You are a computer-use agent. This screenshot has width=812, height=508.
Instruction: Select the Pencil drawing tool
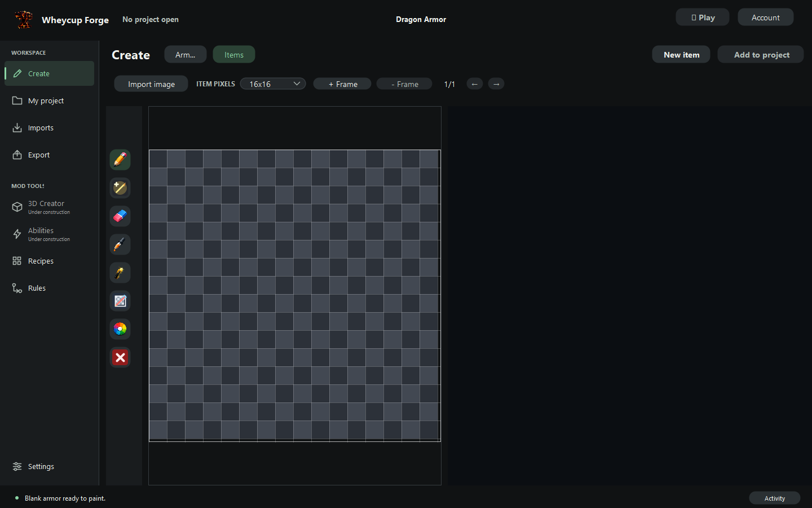click(x=120, y=160)
